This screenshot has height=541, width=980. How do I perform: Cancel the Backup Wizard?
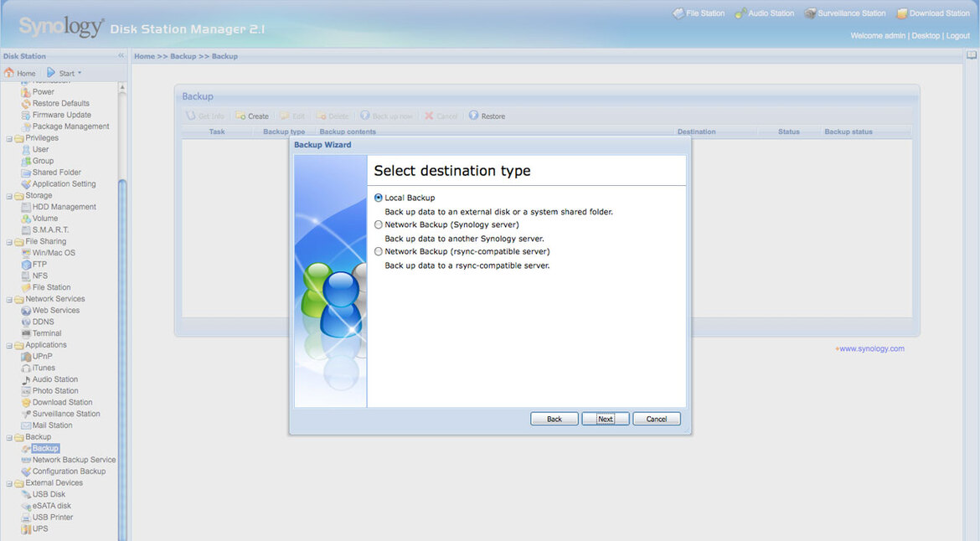coord(656,420)
